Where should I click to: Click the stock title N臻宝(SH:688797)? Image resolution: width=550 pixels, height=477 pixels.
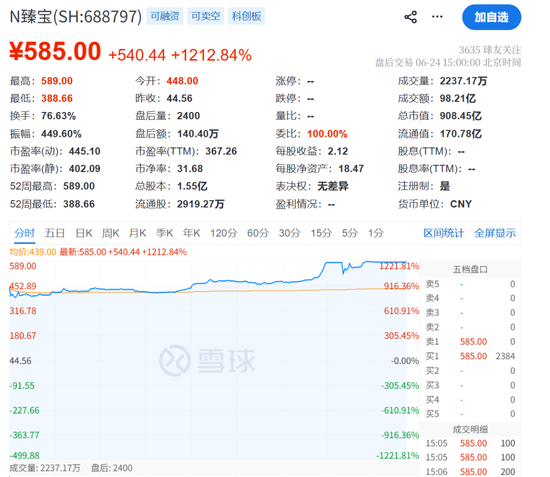point(76,16)
